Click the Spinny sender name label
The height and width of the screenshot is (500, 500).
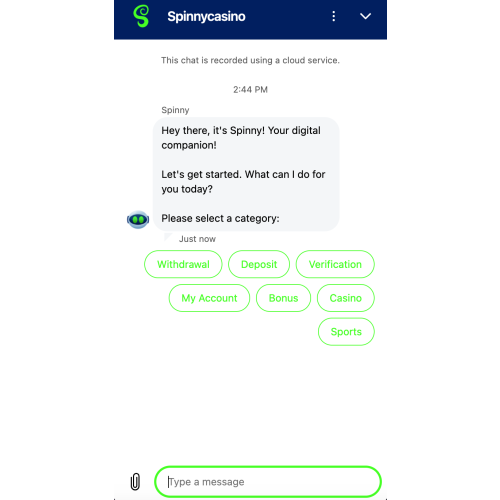tap(175, 110)
